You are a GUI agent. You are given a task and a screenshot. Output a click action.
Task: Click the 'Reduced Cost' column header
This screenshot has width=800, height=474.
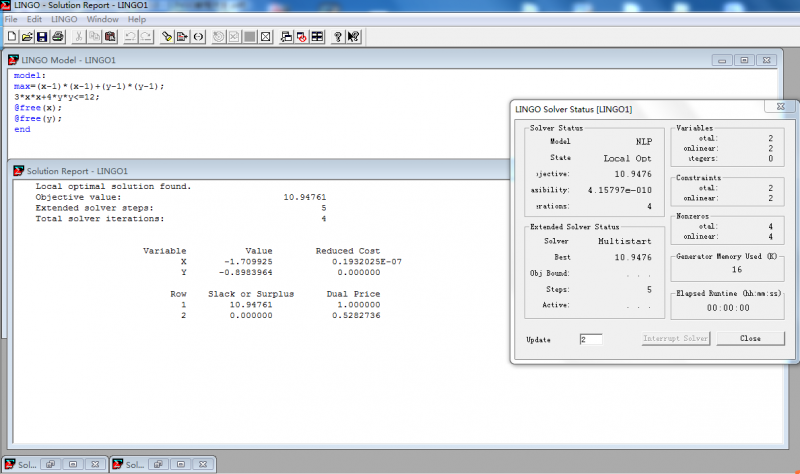point(348,251)
